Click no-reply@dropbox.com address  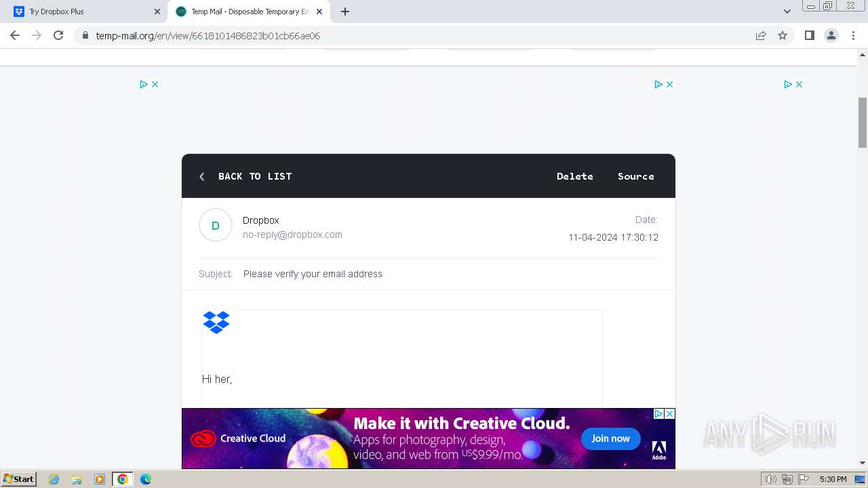[x=292, y=235]
